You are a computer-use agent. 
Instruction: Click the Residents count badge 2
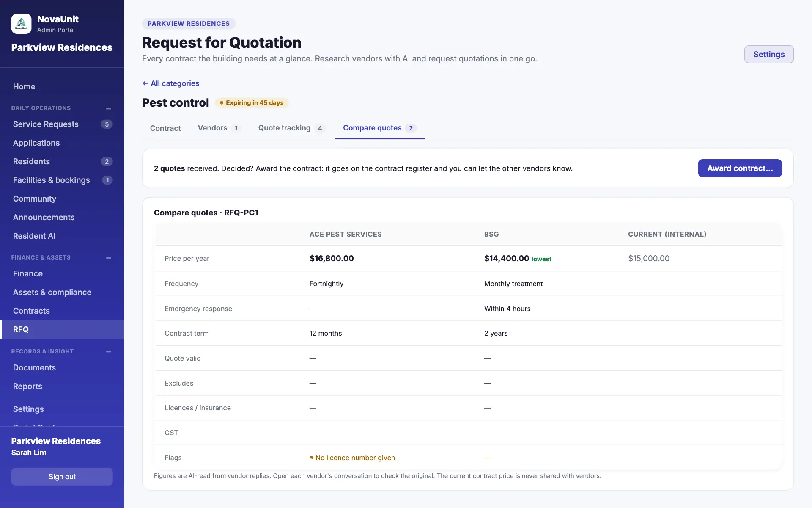click(x=107, y=161)
